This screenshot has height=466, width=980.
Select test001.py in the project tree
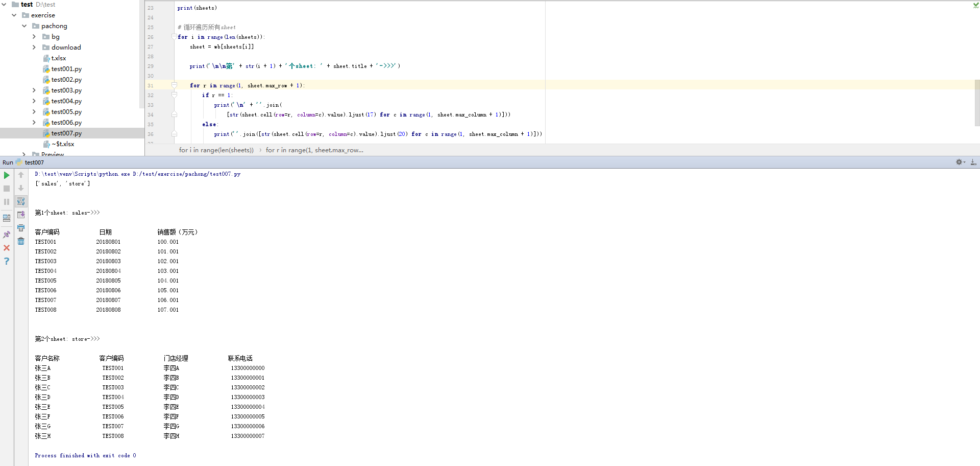(x=67, y=68)
